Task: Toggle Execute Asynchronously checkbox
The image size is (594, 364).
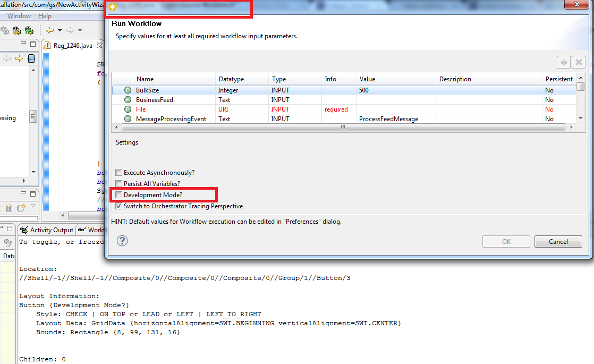Action: 118,172
